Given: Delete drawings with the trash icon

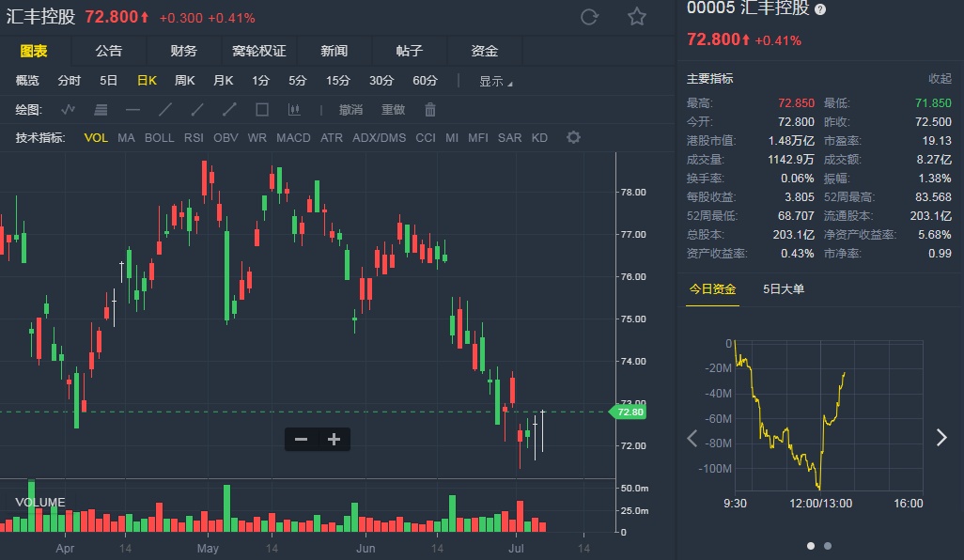Looking at the screenshot, I should (x=430, y=110).
